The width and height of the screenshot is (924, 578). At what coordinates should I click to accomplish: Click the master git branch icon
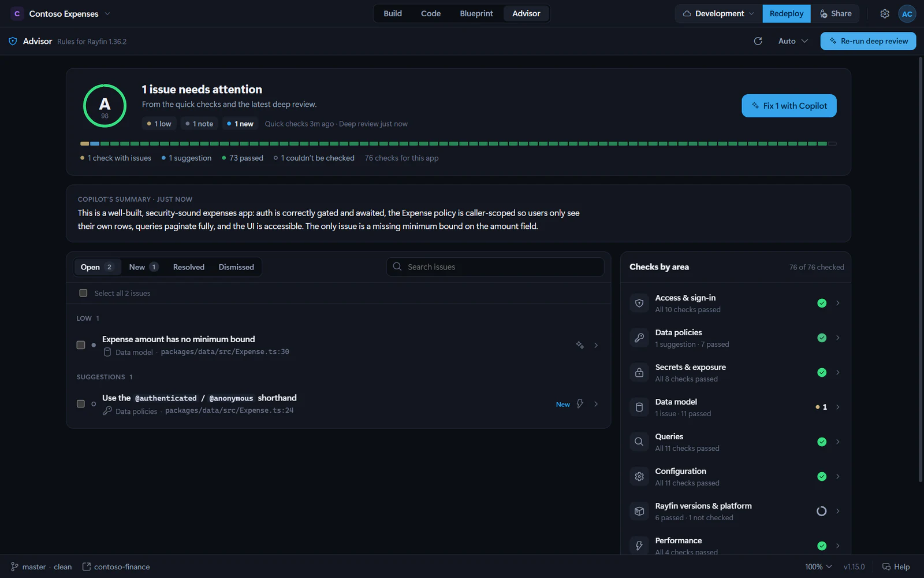coord(14,567)
